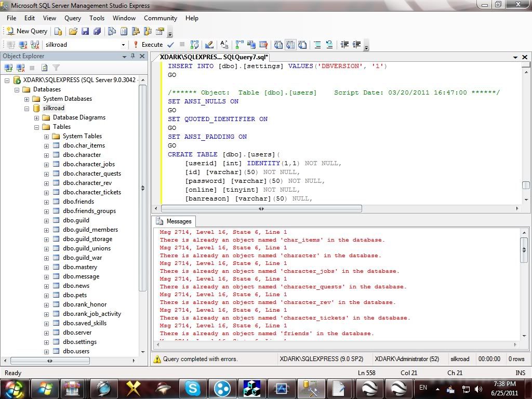
Task: Click the Object Explorer toolbar icon
Action: (136, 32)
